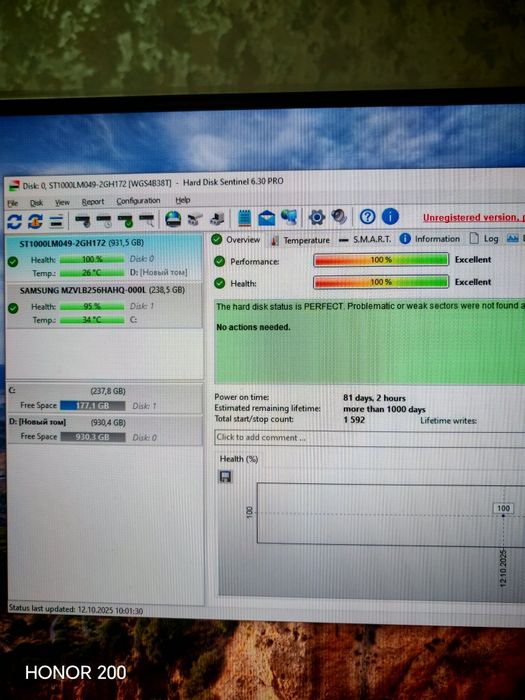This screenshot has height=700, width=525.
Task: Click the 12.10.2025 date label on graph
Action: tap(503, 568)
